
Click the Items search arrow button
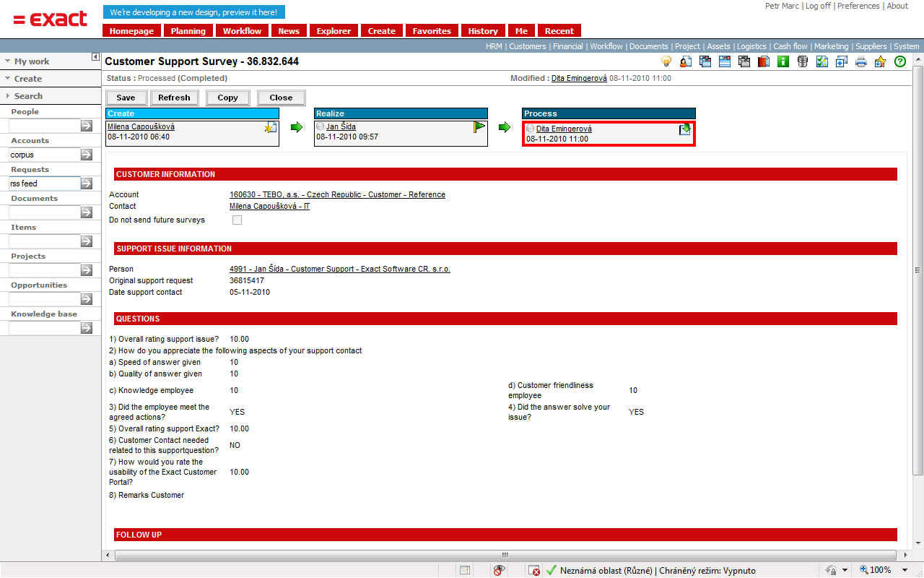[87, 241]
